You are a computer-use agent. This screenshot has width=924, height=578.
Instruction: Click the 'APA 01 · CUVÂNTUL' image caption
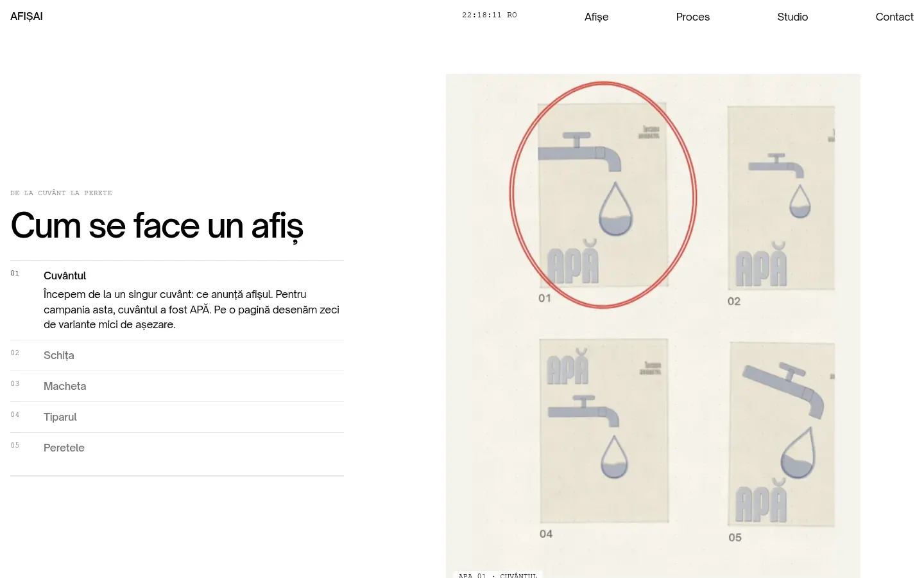click(x=498, y=575)
